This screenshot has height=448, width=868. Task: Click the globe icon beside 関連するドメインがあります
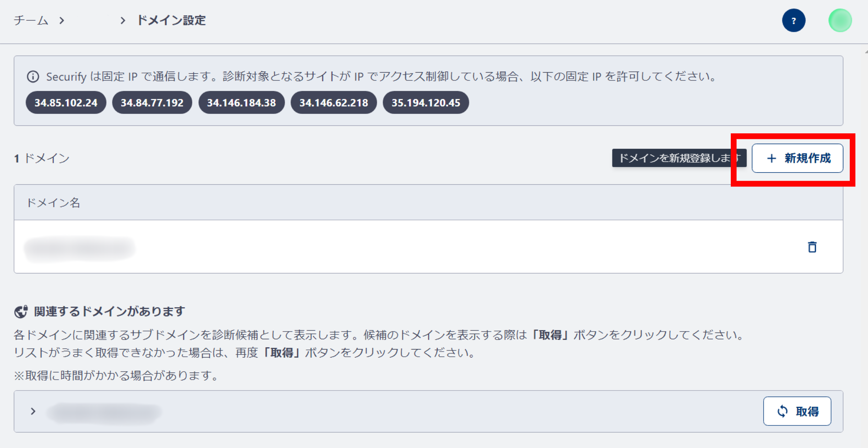click(x=21, y=311)
